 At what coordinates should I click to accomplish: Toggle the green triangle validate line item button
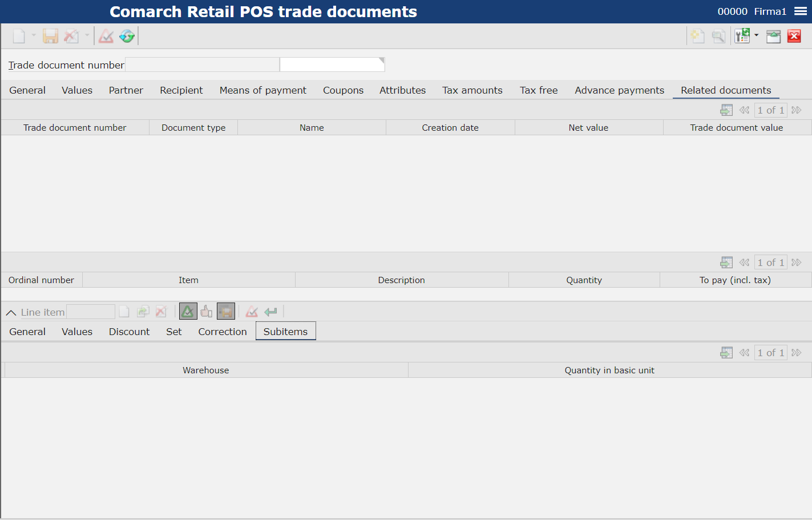[188, 312]
